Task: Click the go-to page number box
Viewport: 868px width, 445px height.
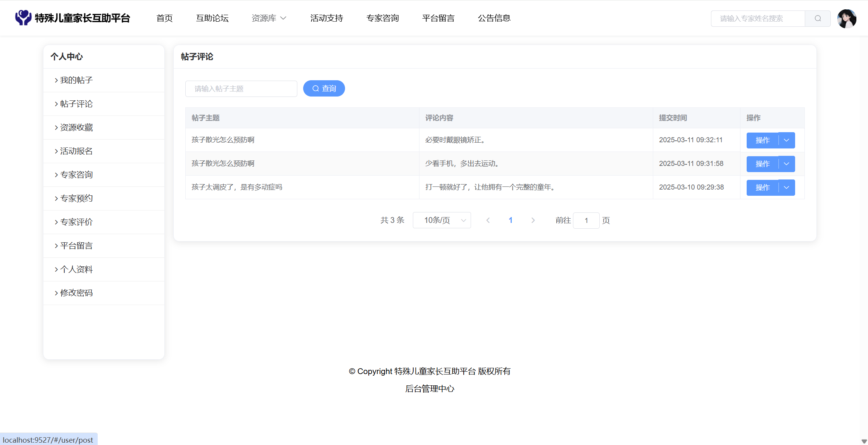Action: tap(586, 221)
